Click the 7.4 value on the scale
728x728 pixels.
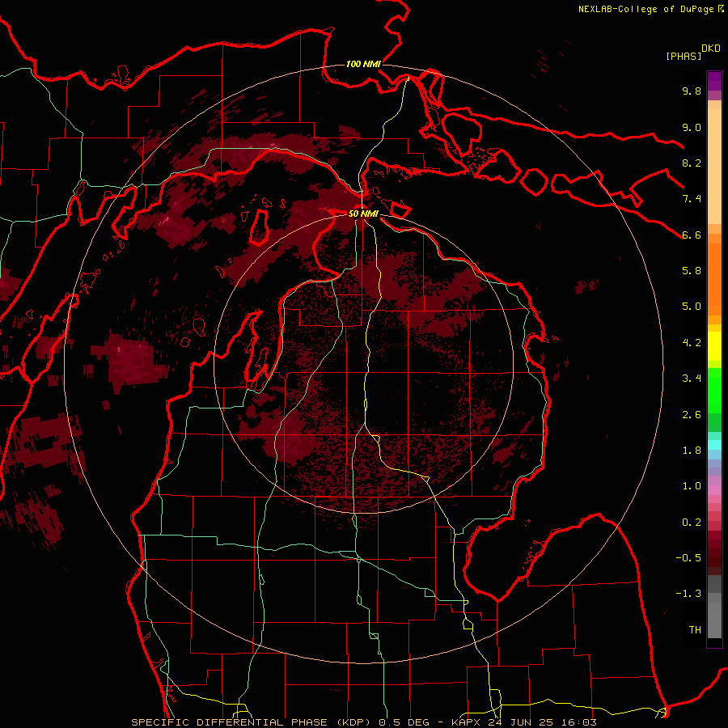692,199
